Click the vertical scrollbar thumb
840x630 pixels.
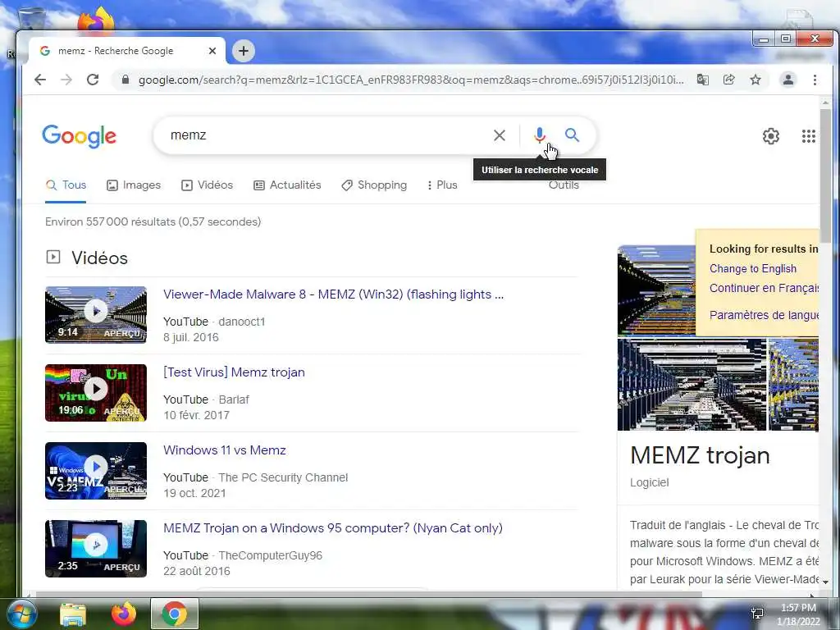825,176
